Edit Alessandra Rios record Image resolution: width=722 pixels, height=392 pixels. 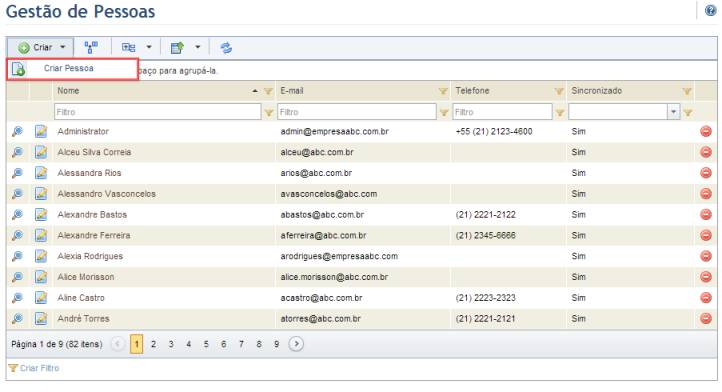pos(41,173)
